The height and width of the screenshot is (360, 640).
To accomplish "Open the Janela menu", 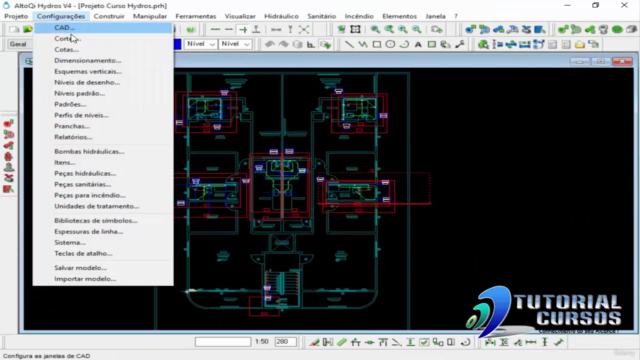I will point(435,16).
